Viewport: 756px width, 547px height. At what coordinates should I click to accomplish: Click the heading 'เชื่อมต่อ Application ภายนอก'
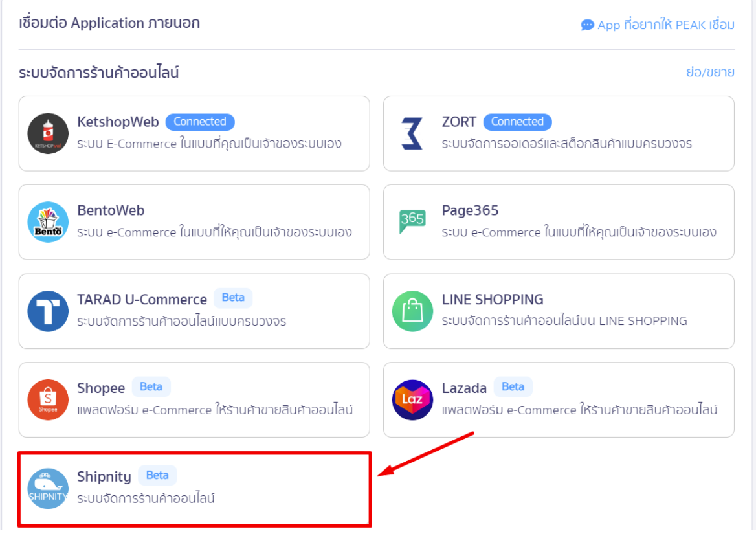(x=109, y=23)
